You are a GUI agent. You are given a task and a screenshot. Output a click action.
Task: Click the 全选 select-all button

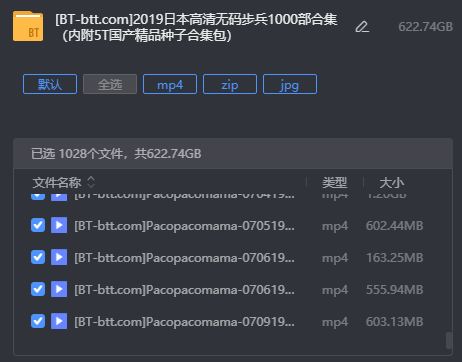coord(110,84)
